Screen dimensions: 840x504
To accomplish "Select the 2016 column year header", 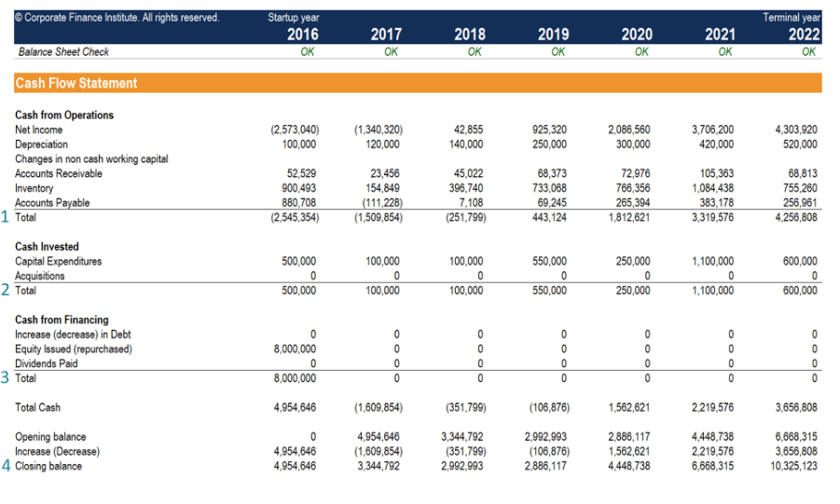I will (x=302, y=34).
